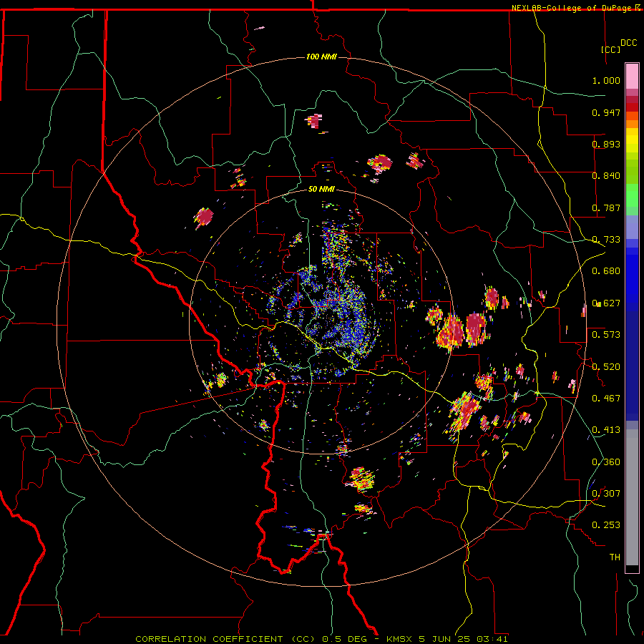The image size is (644, 644).
Task: Click the [CC] units label above the color bar
Action: point(610,49)
